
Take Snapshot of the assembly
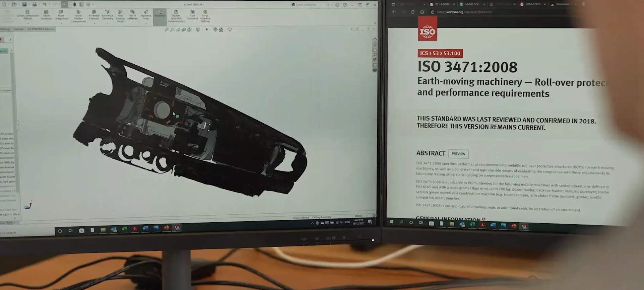pyautogui.click(x=192, y=15)
